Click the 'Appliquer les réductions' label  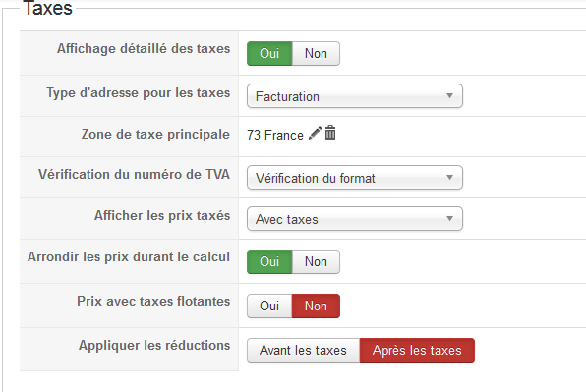[154, 346]
